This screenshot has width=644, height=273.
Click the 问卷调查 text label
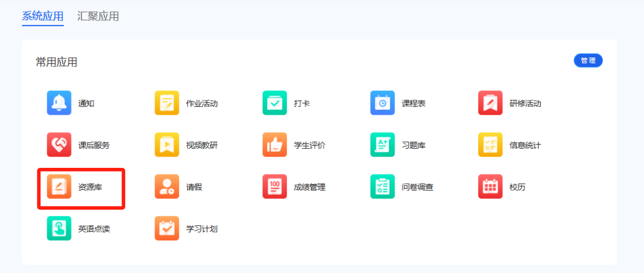coord(417,188)
